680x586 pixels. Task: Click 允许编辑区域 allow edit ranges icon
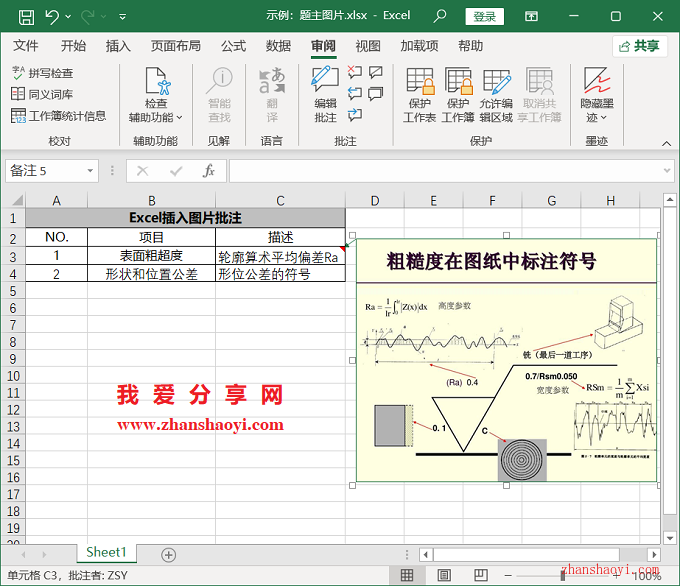496,81
